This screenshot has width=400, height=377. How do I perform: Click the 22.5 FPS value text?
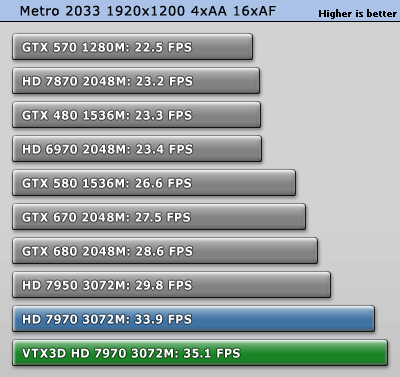(x=163, y=47)
